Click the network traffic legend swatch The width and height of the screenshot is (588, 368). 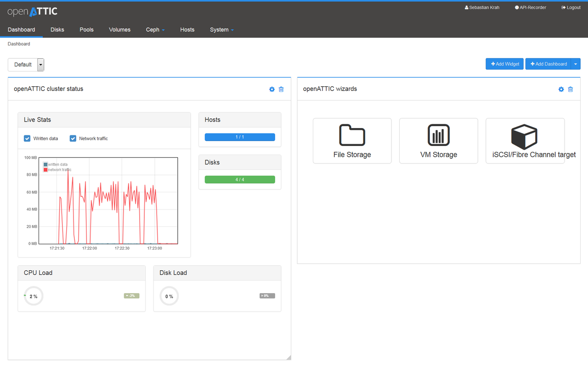coord(45,170)
